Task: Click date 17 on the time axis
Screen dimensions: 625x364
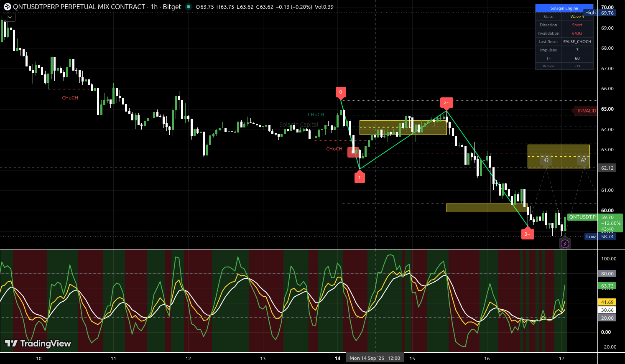Action: click(x=562, y=359)
